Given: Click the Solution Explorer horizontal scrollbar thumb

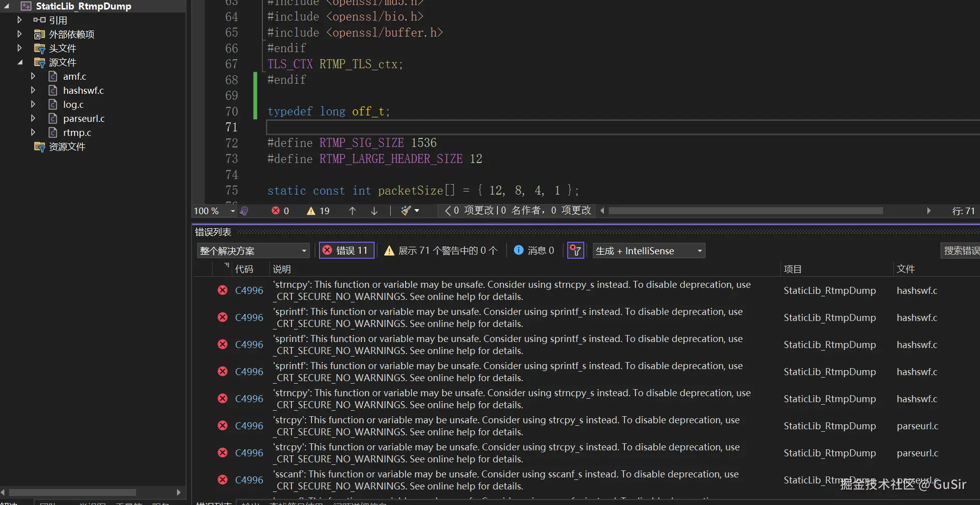Looking at the screenshot, I should point(72,492).
